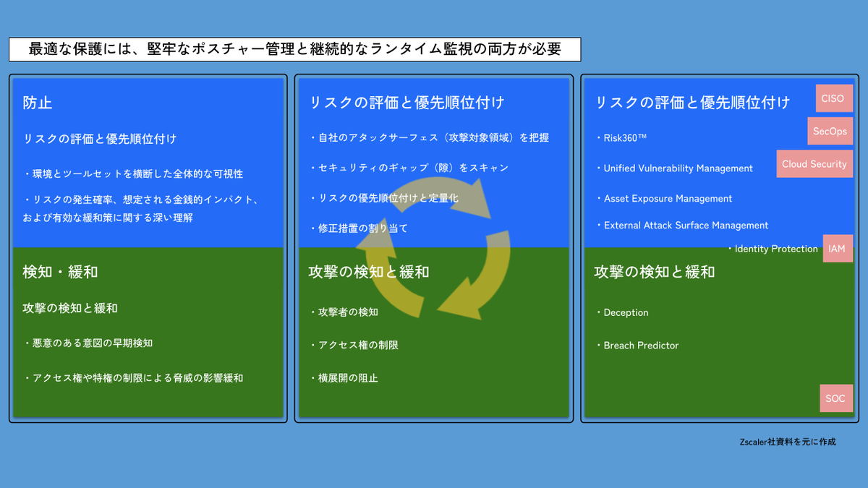Select the pink IAM tag
This screenshot has width=868, height=488.
[836, 249]
